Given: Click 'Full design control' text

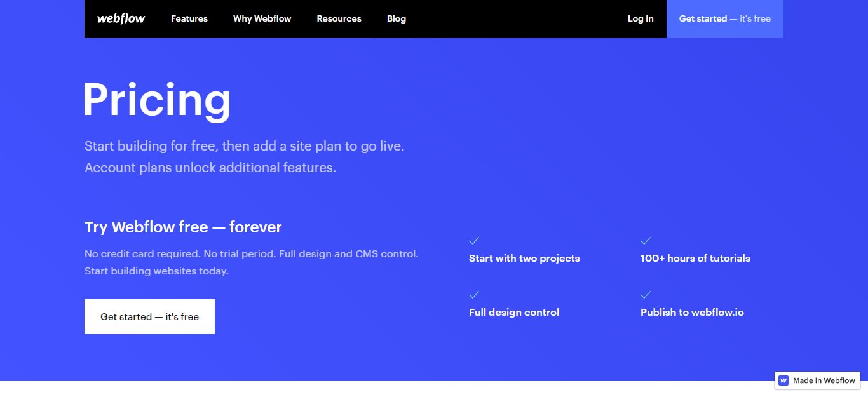Looking at the screenshot, I should coord(514,312).
